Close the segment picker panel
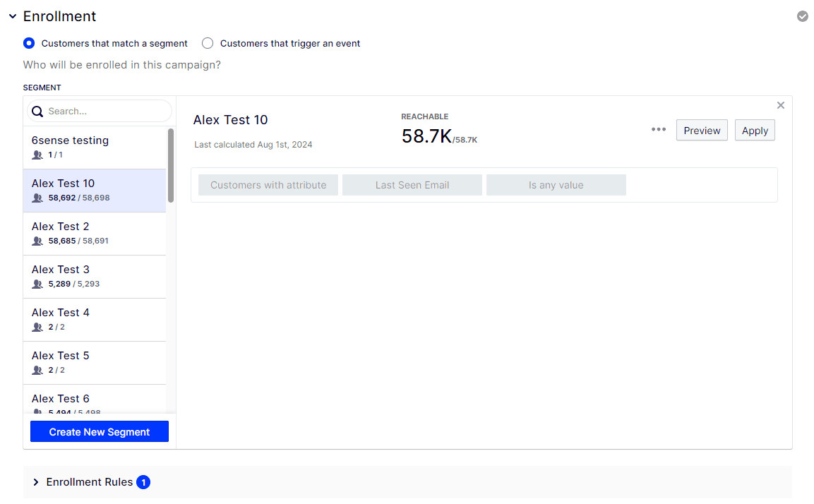 (x=780, y=106)
